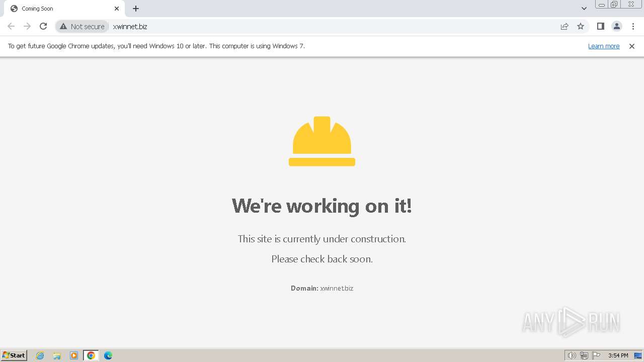Expand the tab search dropdown
The height and width of the screenshot is (362, 644).
[584, 9]
